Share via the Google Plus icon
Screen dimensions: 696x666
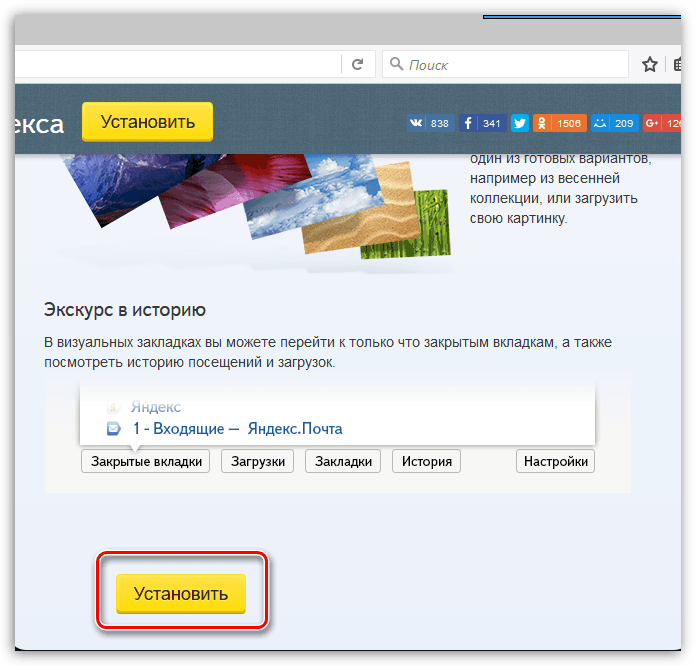(x=652, y=123)
